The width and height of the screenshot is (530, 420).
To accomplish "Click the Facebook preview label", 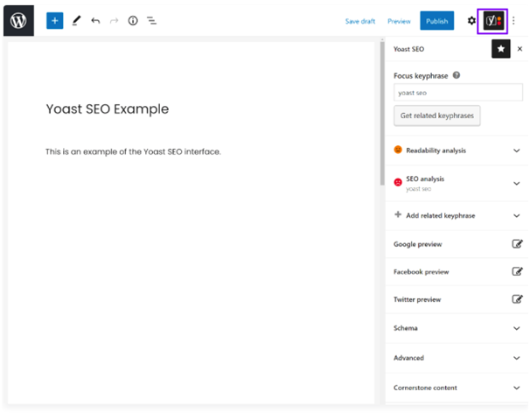I will click(x=422, y=272).
